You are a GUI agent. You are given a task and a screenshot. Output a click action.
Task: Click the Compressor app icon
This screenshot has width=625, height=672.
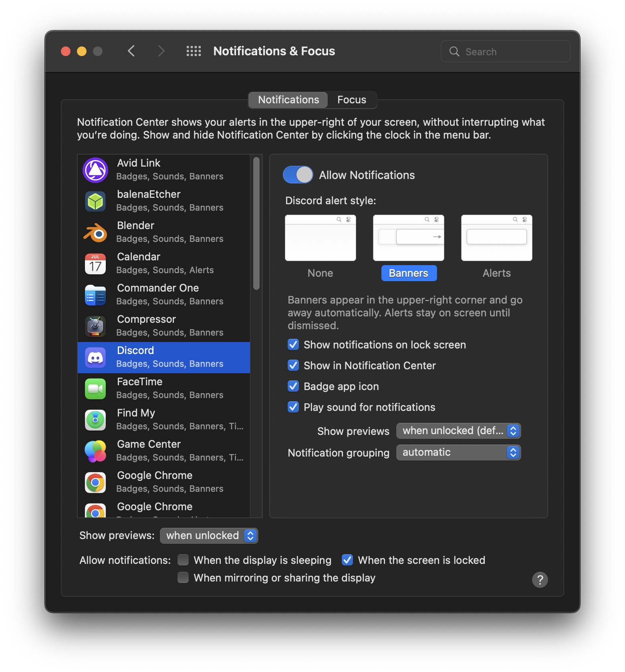point(95,326)
